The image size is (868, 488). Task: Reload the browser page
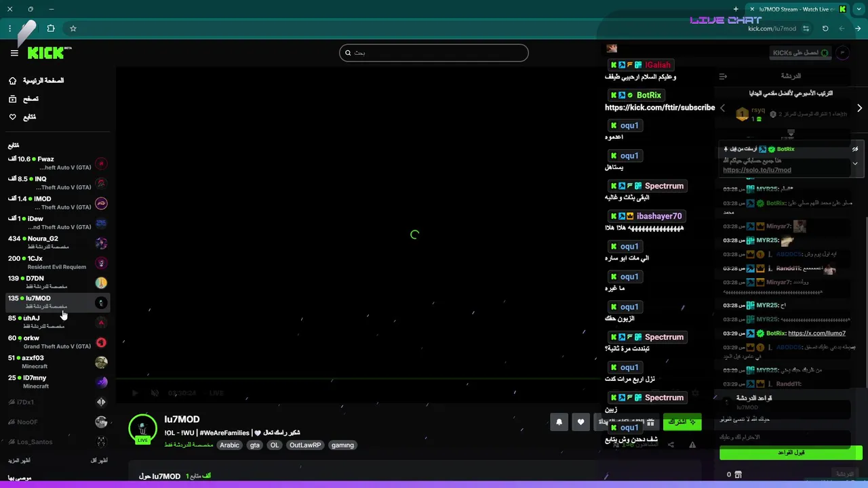click(x=825, y=28)
